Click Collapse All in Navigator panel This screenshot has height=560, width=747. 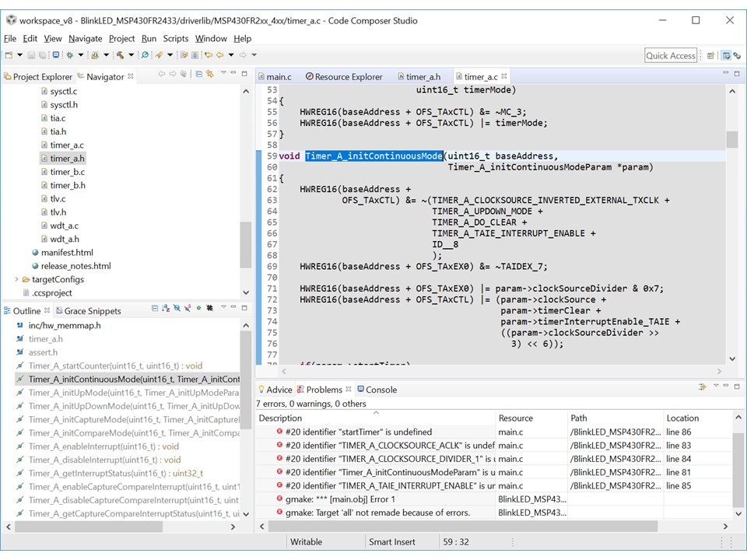coord(199,74)
